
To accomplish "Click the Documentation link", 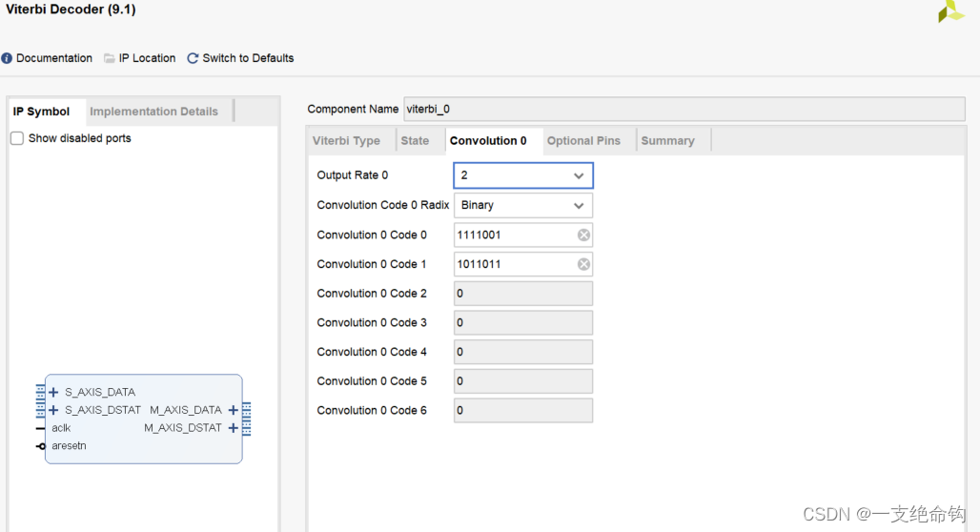I will (54, 58).
